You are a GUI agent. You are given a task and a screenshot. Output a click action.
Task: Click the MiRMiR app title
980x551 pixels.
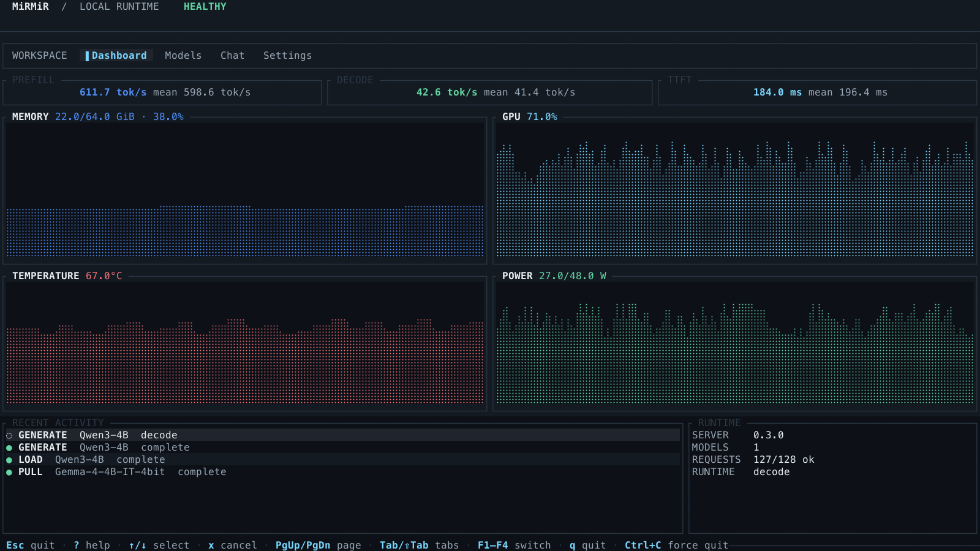point(31,7)
